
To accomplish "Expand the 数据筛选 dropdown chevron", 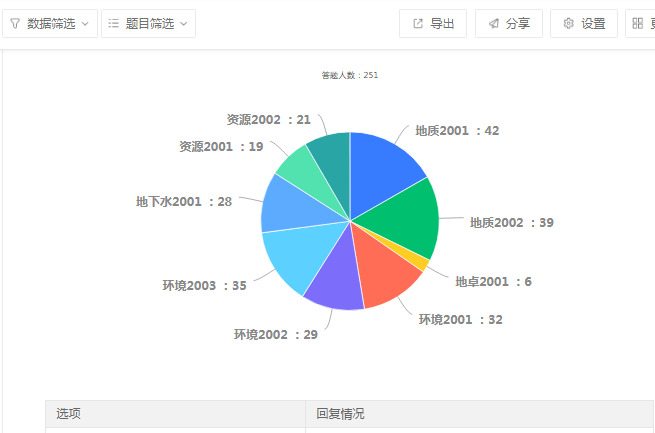I will click(x=85, y=23).
